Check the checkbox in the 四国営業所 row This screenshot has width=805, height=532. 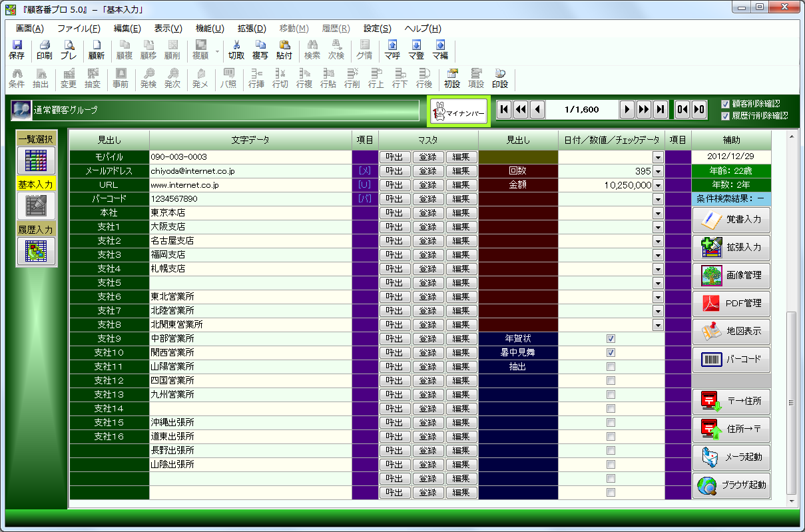click(611, 381)
